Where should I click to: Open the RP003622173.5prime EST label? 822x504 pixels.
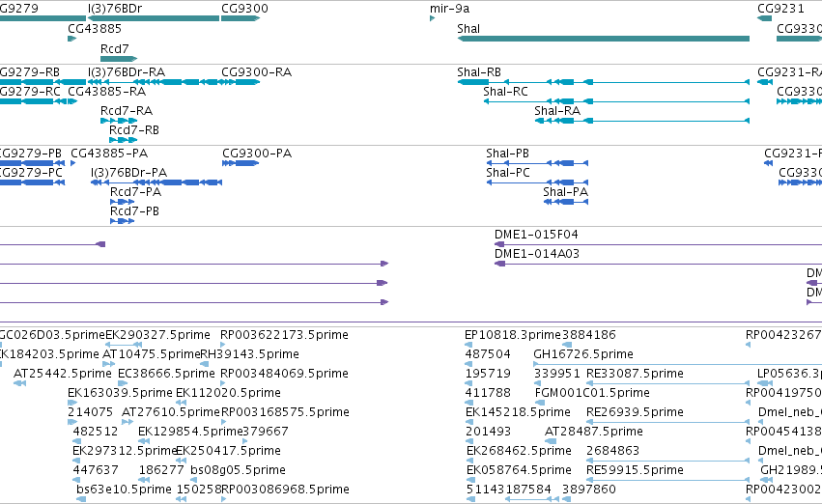(x=284, y=335)
